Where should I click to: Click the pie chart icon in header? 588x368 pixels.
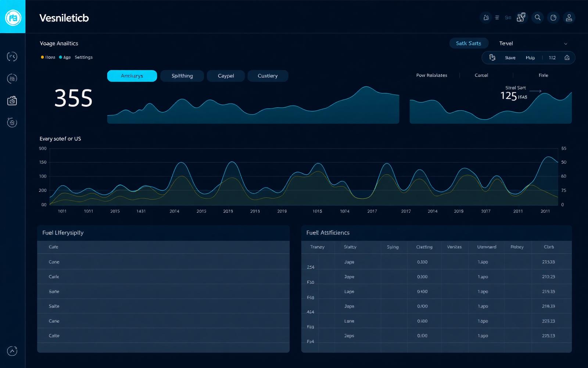(x=553, y=17)
